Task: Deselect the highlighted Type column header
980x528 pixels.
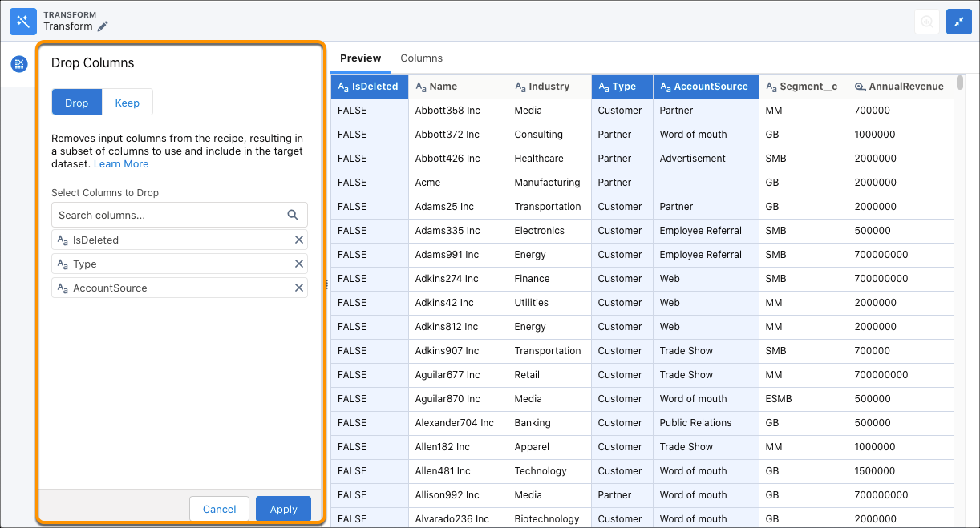Action: point(622,86)
